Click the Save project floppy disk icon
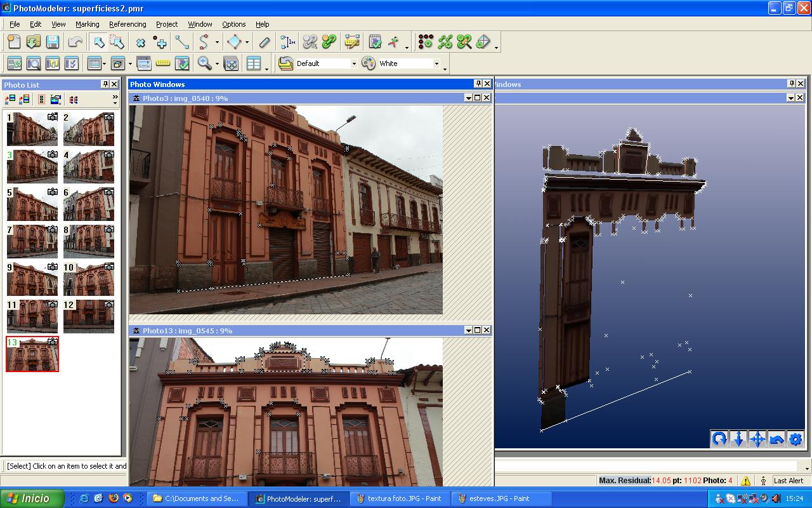Viewport: 812px width, 508px height. pos(53,42)
